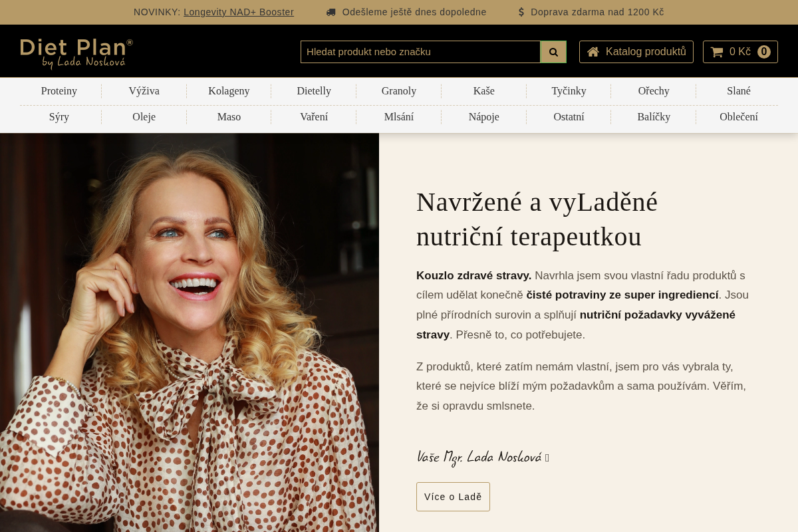
Task: Click the bold text Kouzlo zdravé stravy.
Action: coord(474,275)
